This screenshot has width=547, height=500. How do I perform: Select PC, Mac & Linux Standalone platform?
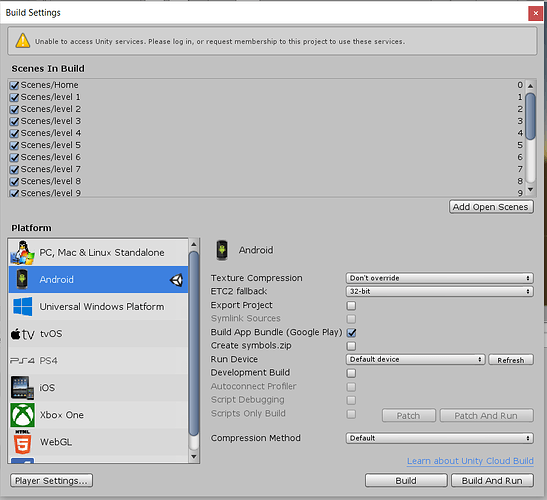click(x=98, y=252)
